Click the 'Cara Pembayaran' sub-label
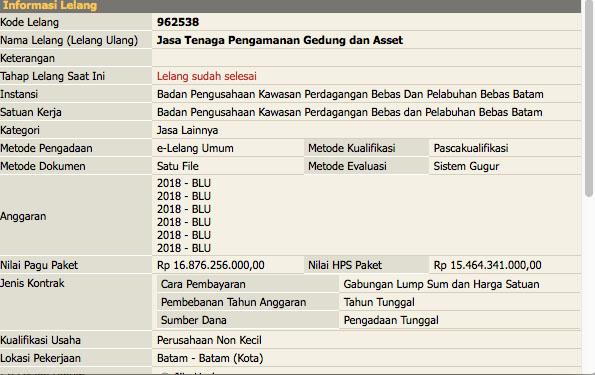 203,284
